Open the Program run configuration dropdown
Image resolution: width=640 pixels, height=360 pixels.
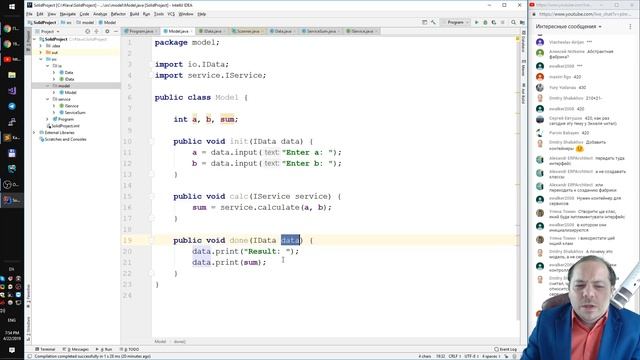tap(455, 22)
